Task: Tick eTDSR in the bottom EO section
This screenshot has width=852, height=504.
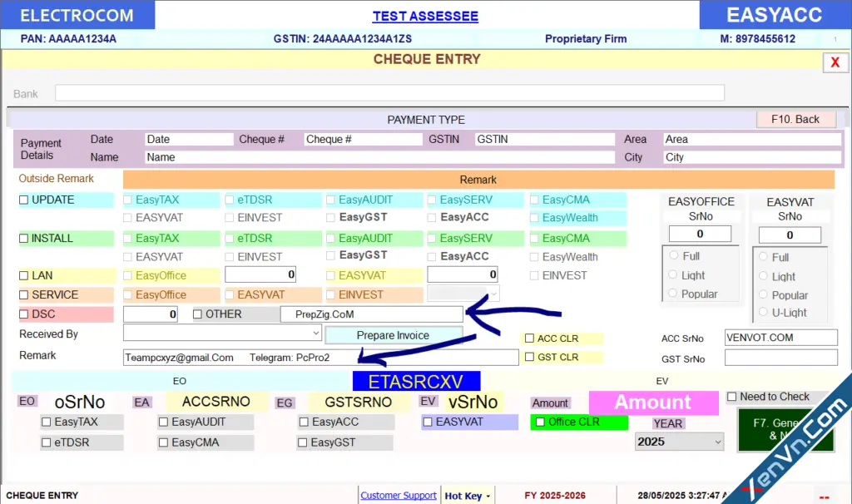Action: point(47,442)
